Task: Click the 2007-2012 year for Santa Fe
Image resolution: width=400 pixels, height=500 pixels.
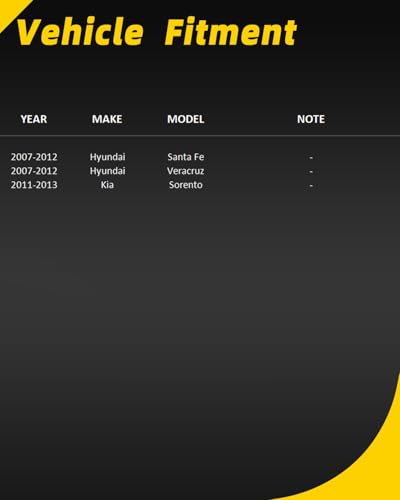Action: [x=34, y=157]
